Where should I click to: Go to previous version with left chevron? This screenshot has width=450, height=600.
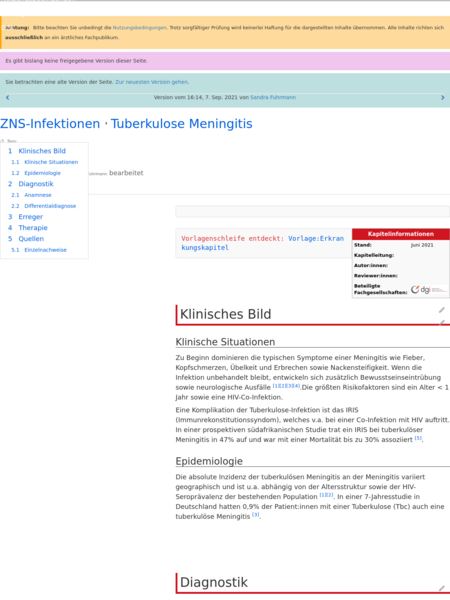click(x=7, y=98)
